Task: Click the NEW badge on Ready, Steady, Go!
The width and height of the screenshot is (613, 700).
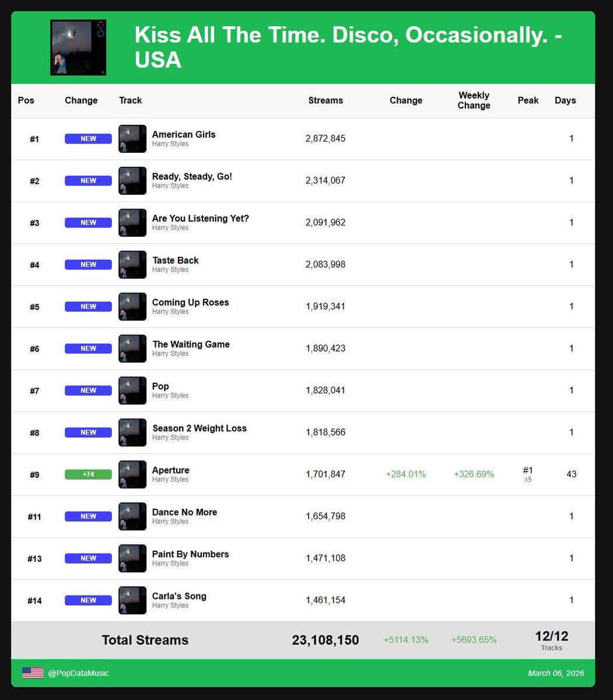Action: (87, 180)
